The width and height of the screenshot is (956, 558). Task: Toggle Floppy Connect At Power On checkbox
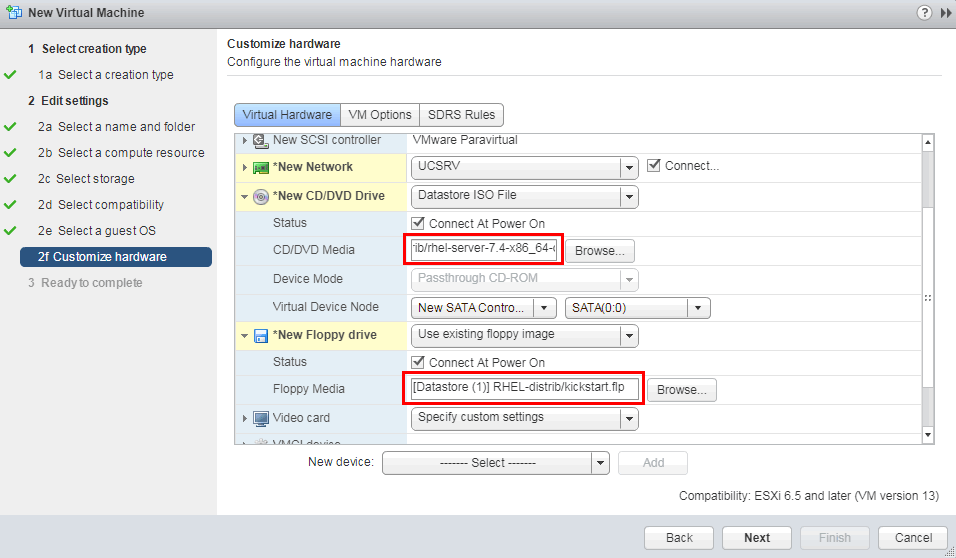coord(418,362)
